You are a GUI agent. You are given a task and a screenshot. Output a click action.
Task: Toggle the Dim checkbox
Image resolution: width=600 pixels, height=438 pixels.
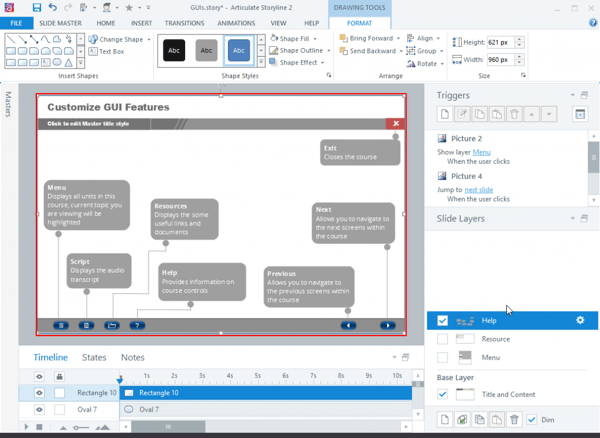pyautogui.click(x=531, y=420)
